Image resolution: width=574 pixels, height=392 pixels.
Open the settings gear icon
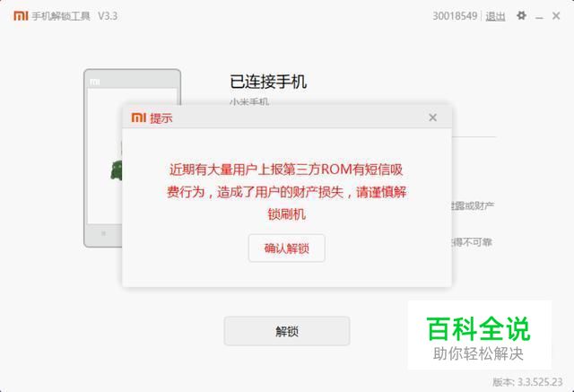click(x=521, y=16)
